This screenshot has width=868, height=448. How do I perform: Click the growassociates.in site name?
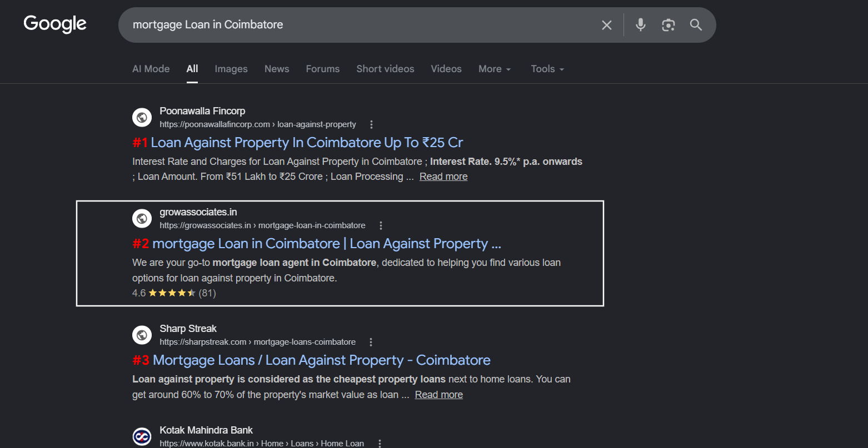[198, 212]
